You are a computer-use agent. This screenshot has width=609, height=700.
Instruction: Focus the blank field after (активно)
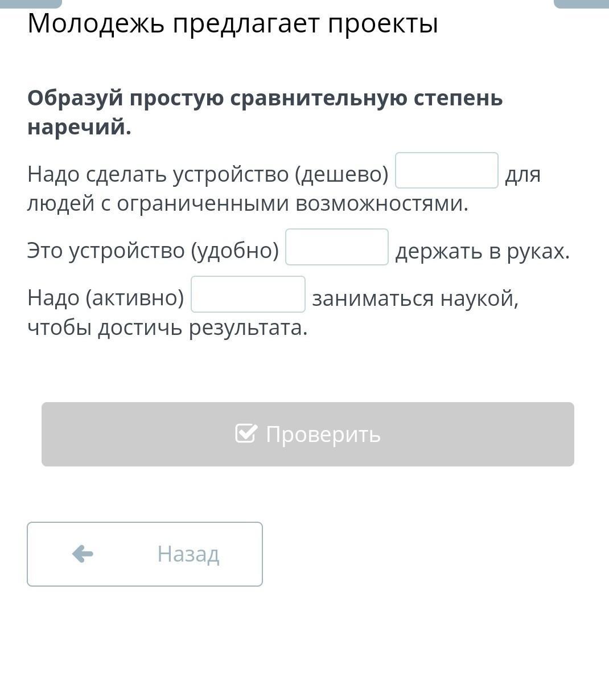[248, 294]
